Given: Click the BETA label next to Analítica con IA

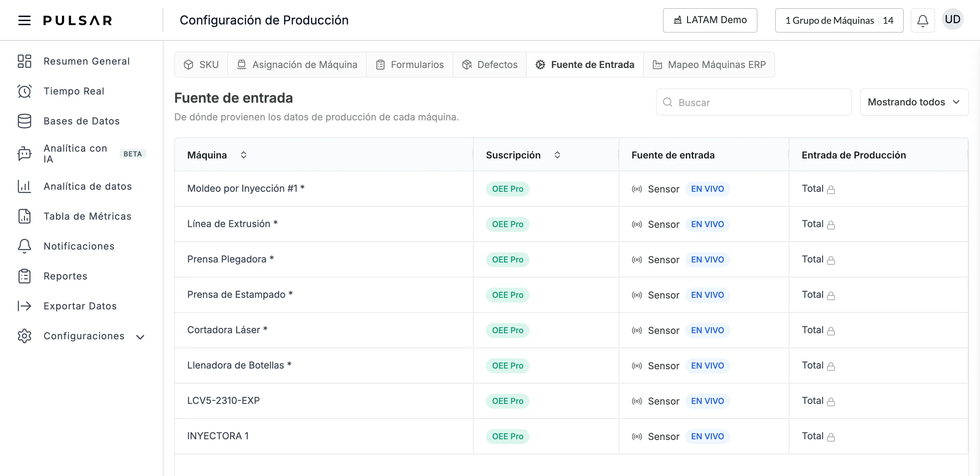Looking at the screenshot, I should [x=132, y=154].
